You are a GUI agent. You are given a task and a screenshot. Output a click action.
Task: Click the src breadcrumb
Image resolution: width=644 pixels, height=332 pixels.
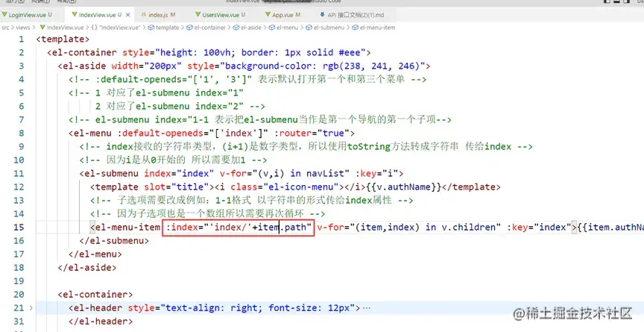pos(5,28)
